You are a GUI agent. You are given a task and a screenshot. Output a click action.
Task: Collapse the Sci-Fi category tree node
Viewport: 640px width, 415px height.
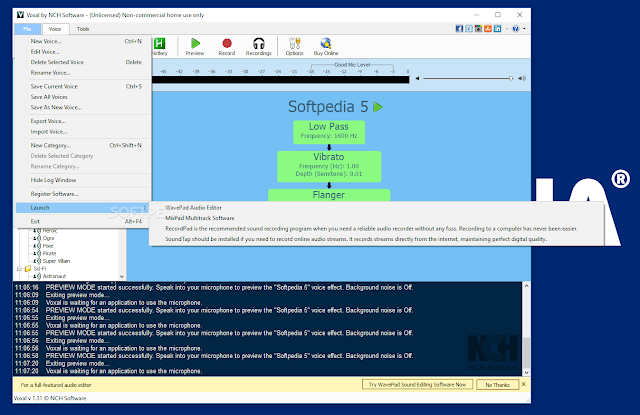pyautogui.click(x=19, y=269)
